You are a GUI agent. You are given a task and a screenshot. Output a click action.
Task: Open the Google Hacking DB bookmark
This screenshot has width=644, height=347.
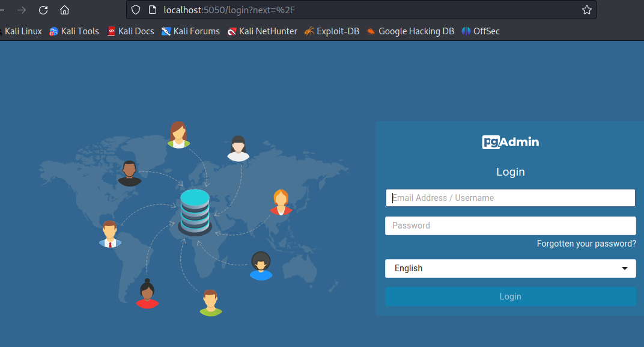click(410, 31)
